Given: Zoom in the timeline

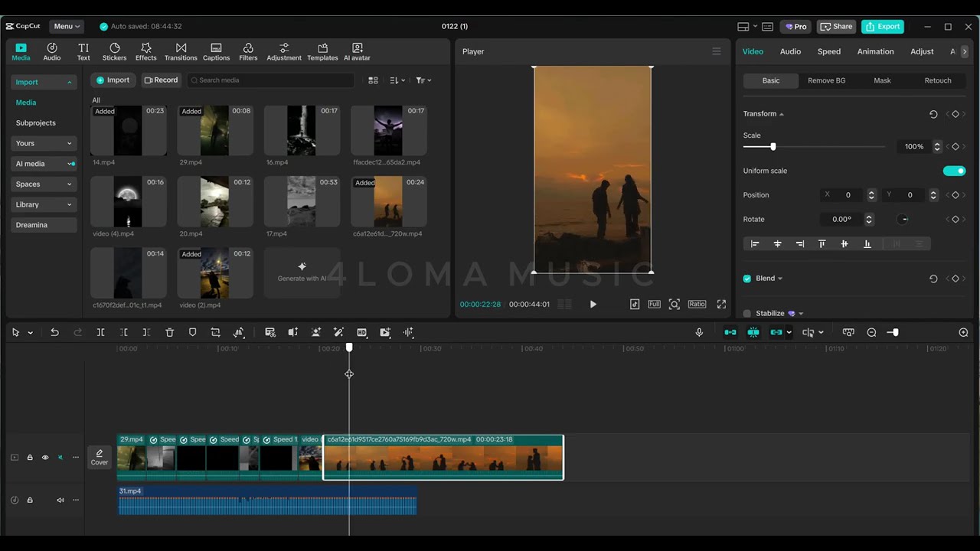Looking at the screenshot, I should click(x=963, y=332).
